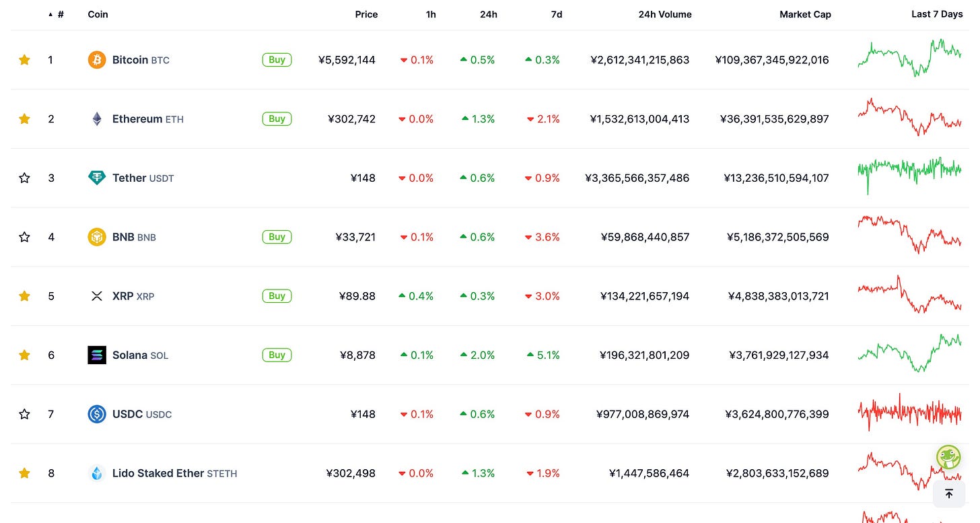This screenshot has width=980, height=523.
Task: Sort by Market Cap column
Action: click(x=805, y=14)
